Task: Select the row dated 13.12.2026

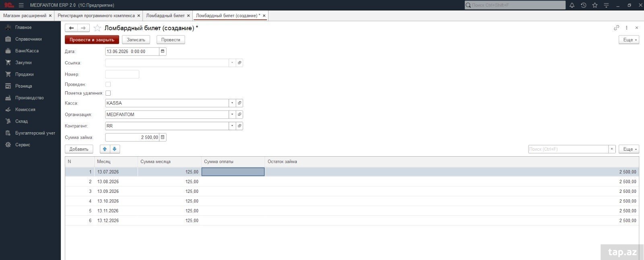Action: point(352,221)
